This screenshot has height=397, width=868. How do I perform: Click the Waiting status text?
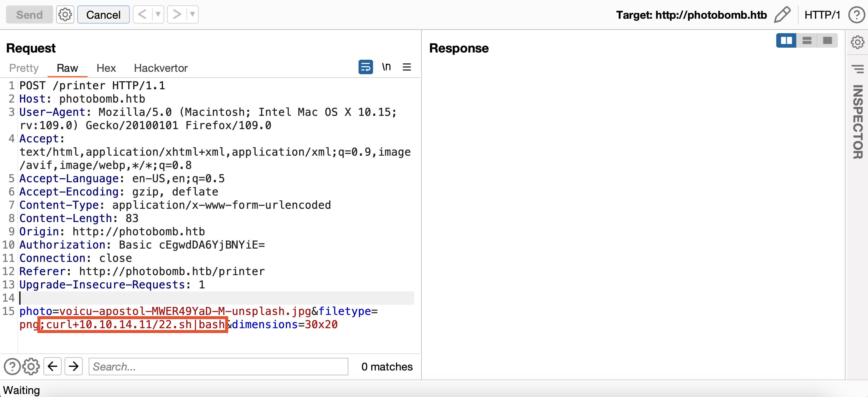pos(21,390)
